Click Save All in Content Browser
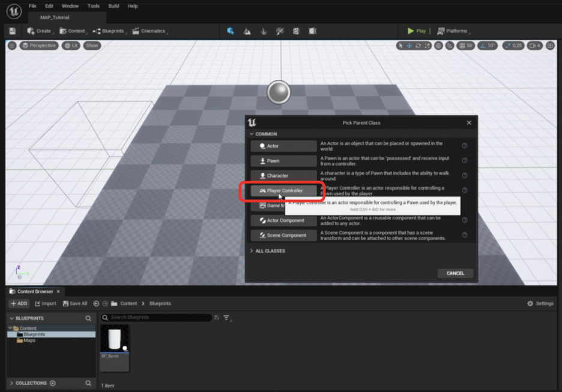This screenshot has width=562, height=392. click(75, 304)
